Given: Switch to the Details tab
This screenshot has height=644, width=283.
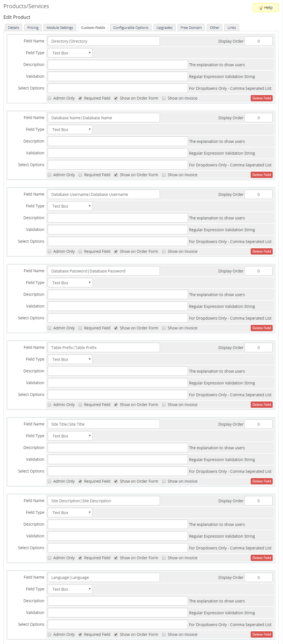Looking at the screenshot, I should (x=13, y=27).
